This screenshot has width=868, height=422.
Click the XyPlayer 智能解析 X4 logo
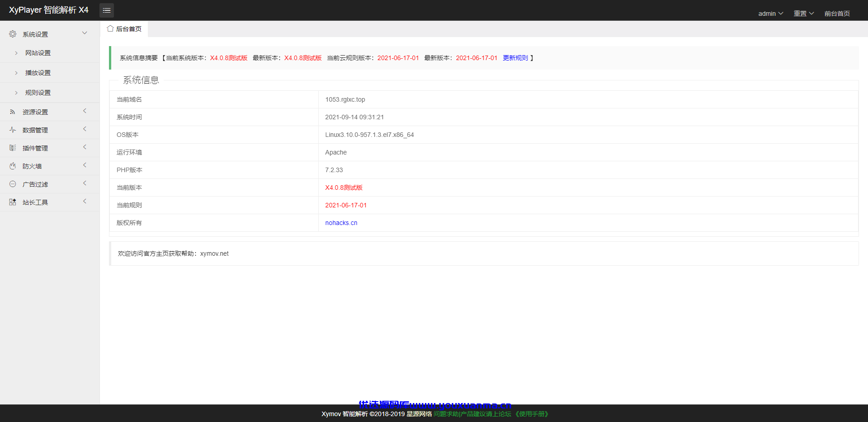(49, 10)
